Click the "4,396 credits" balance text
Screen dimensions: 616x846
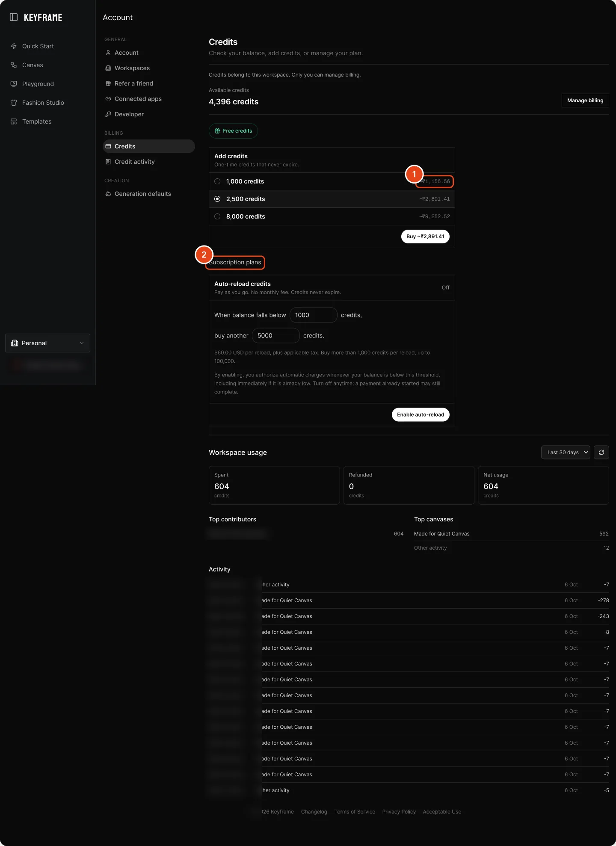pos(234,102)
